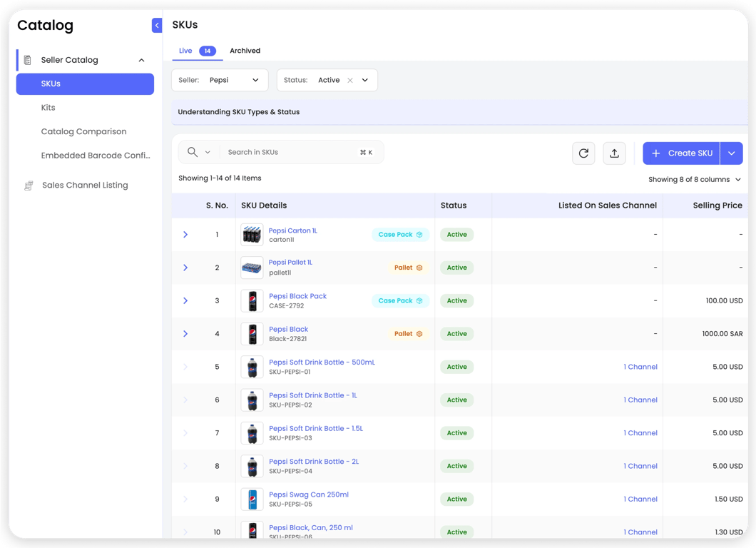The width and height of the screenshot is (756, 548).
Task: Open Pepsi Black Pack SKU link
Action: click(297, 296)
